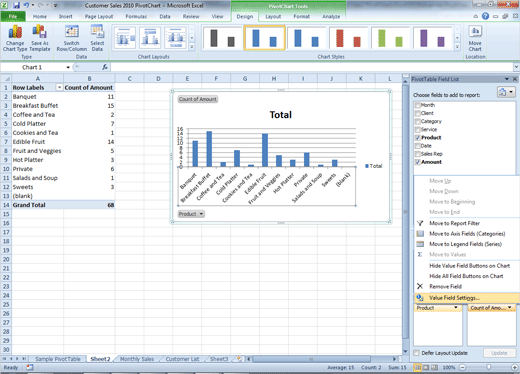Open the Row Labels filter dropdown
This screenshot has width=520, height=374.
[59, 87]
